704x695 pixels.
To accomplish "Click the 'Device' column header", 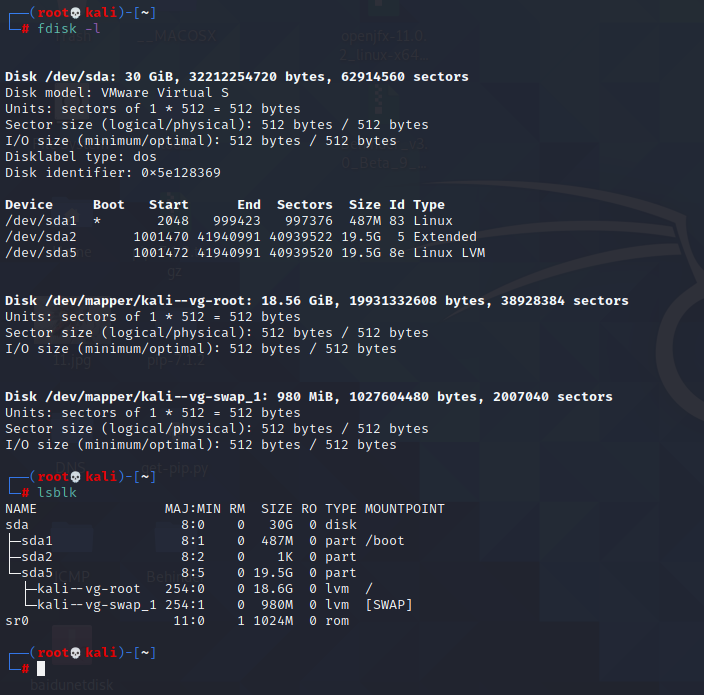I will point(29,205).
